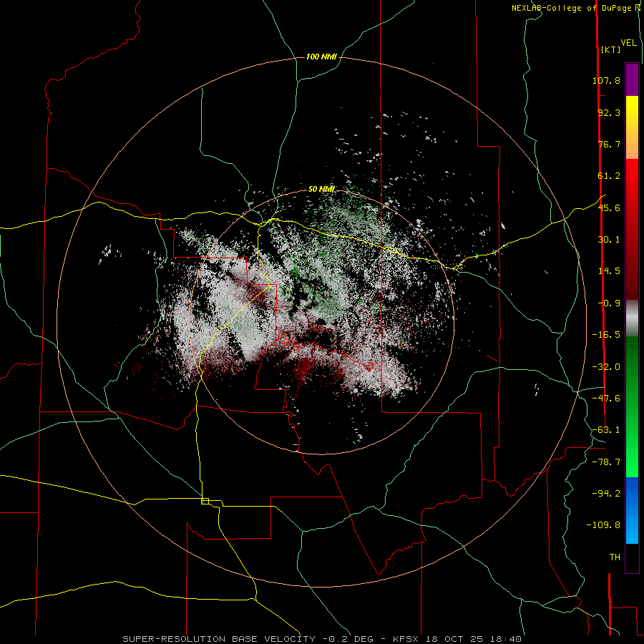Click the small yellow square highway marker
This screenshot has height=644, width=644.
[x=205, y=501]
